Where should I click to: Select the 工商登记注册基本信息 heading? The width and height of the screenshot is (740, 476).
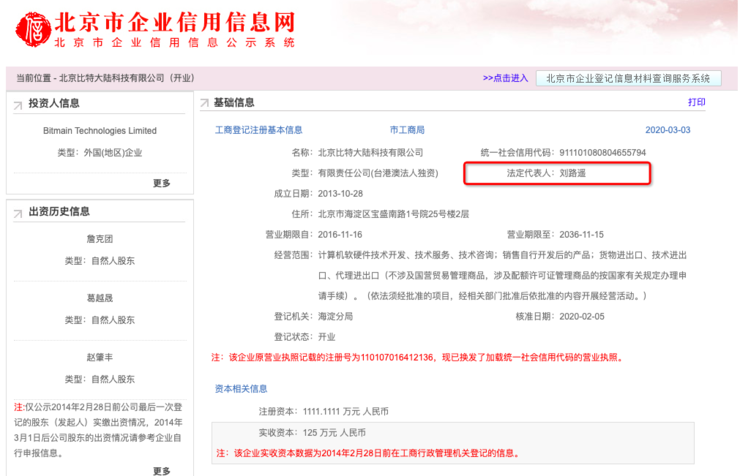259,130
